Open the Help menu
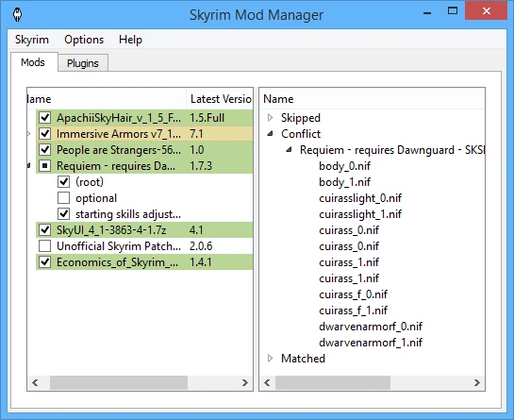Image resolution: width=514 pixels, height=420 pixels. tap(130, 40)
